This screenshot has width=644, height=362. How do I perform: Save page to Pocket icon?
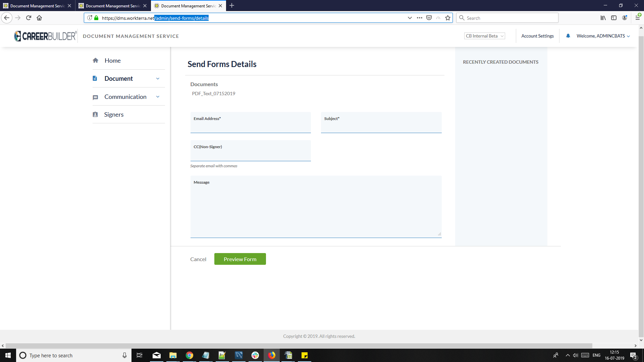[x=429, y=18]
